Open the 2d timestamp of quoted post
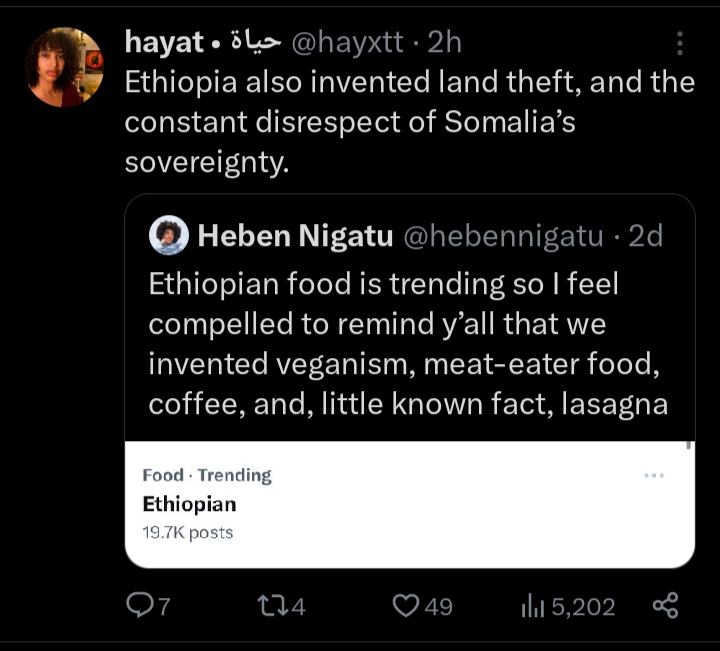Screen dimensions: 720x651 [x=646, y=236]
